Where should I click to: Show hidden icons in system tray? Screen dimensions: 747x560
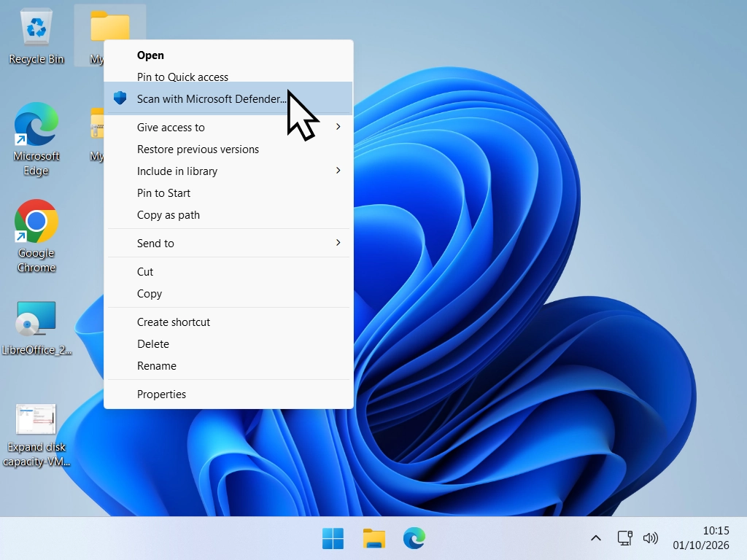[595, 539]
